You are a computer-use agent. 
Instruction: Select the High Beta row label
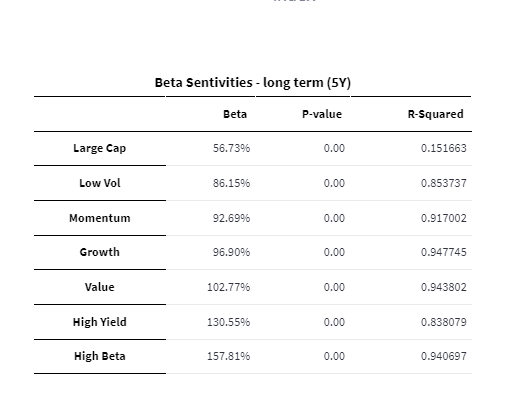[x=100, y=356]
